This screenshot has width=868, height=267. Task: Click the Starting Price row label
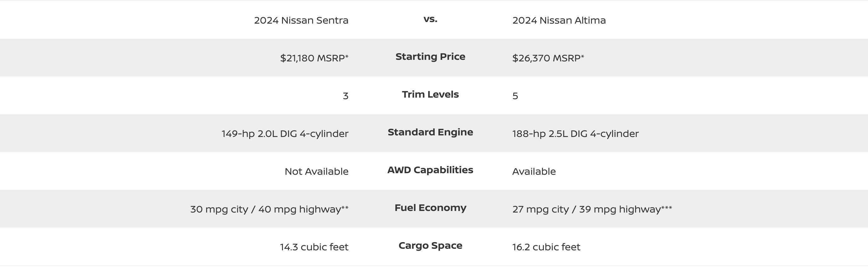coord(430,57)
